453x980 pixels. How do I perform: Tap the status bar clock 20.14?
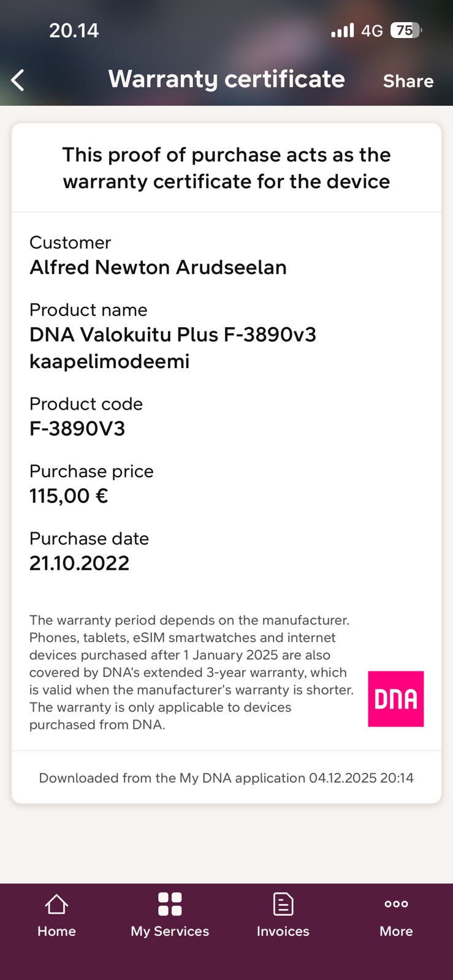pos(74,31)
